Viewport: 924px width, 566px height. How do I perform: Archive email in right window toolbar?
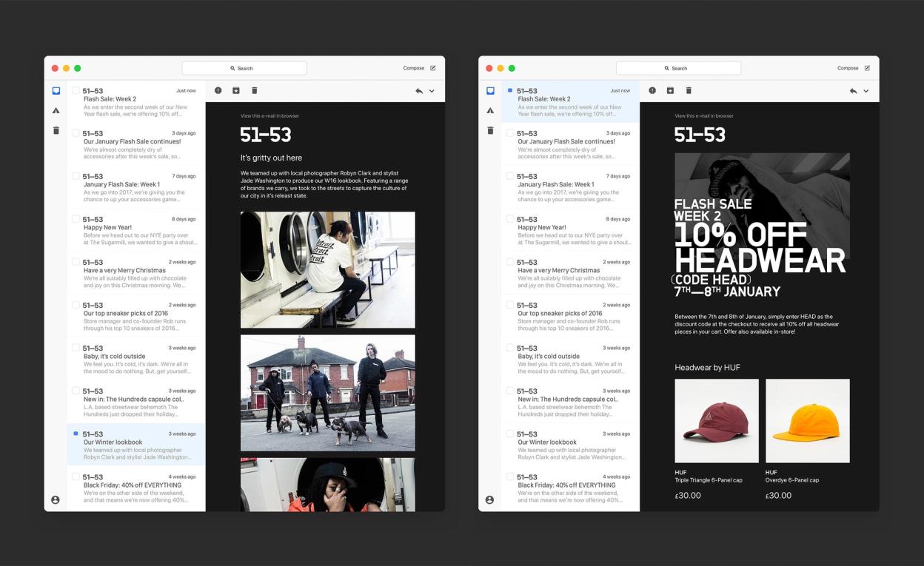point(670,90)
